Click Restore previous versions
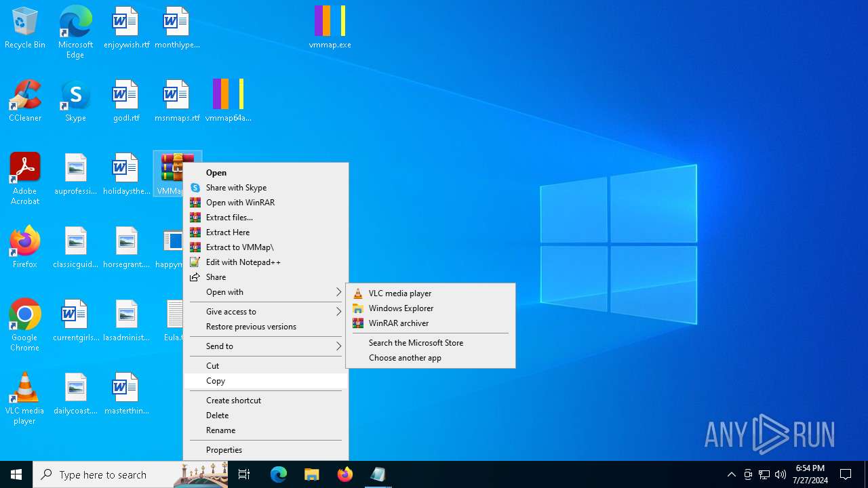 (x=266, y=327)
